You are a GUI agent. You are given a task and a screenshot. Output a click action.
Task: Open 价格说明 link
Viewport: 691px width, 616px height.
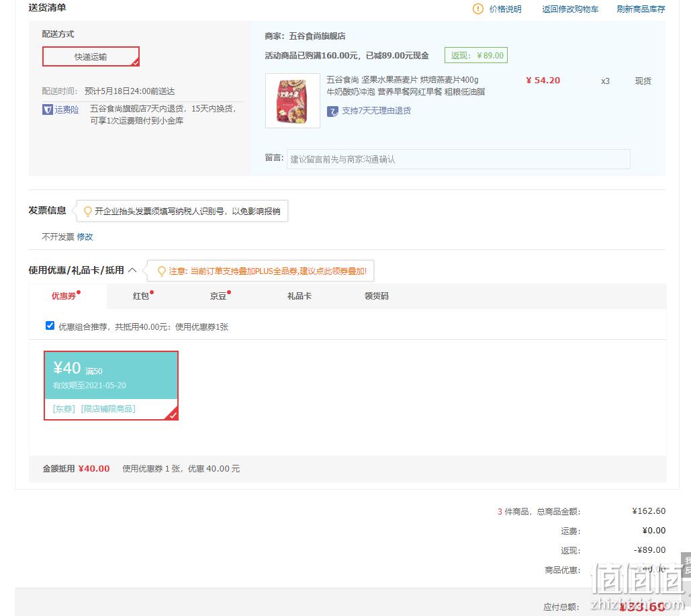[x=505, y=9]
